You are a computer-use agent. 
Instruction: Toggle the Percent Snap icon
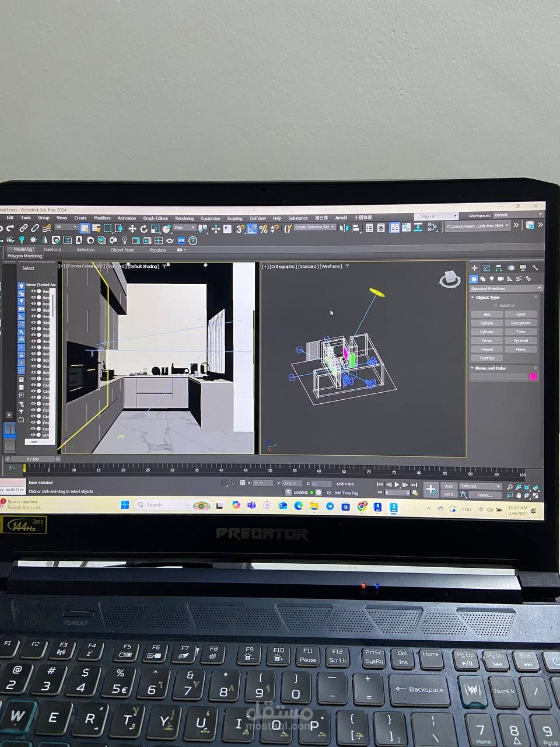tap(263, 229)
